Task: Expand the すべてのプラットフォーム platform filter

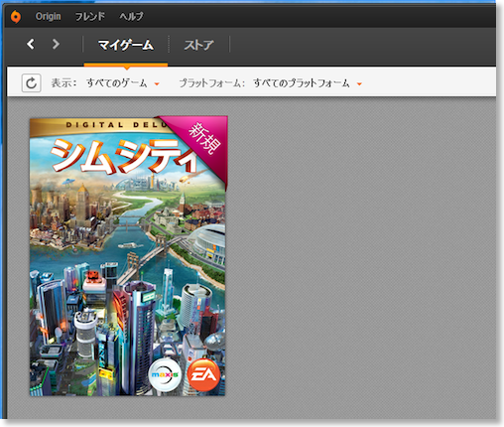Action: coord(308,83)
